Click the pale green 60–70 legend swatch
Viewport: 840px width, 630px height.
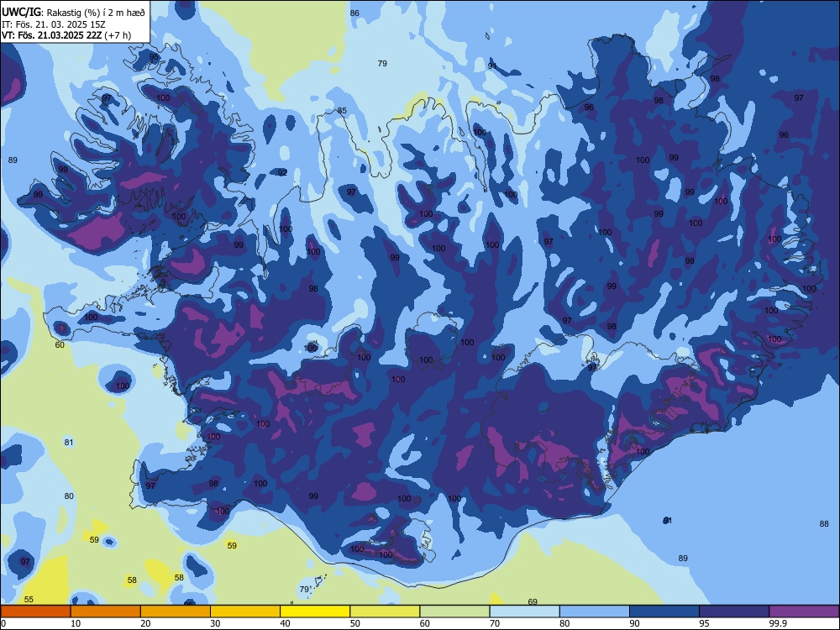coord(454,612)
